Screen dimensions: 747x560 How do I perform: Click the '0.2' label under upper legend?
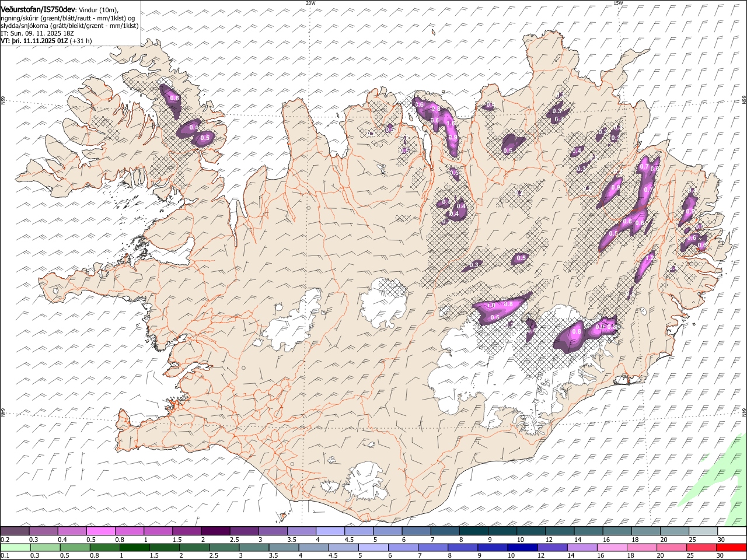pyautogui.click(x=5, y=539)
